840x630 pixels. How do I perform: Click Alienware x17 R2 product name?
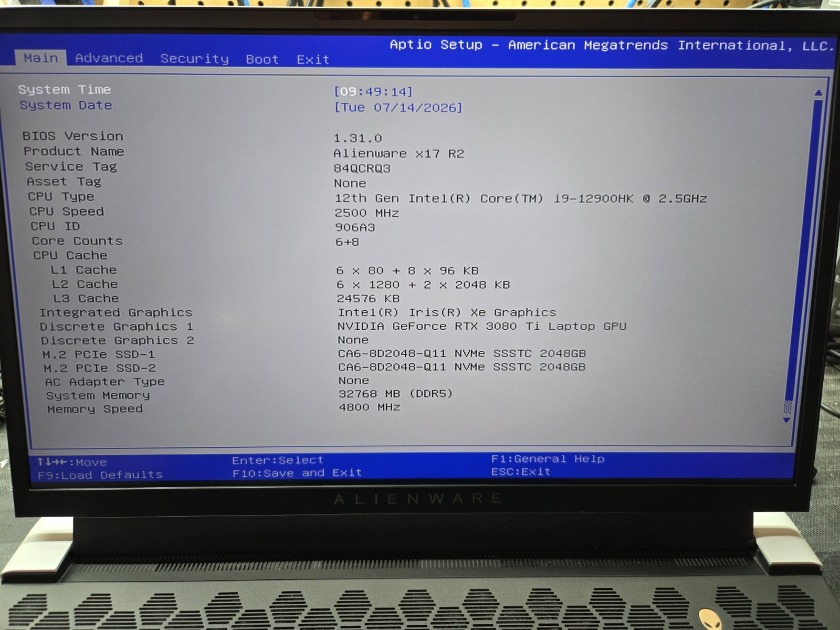click(398, 153)
